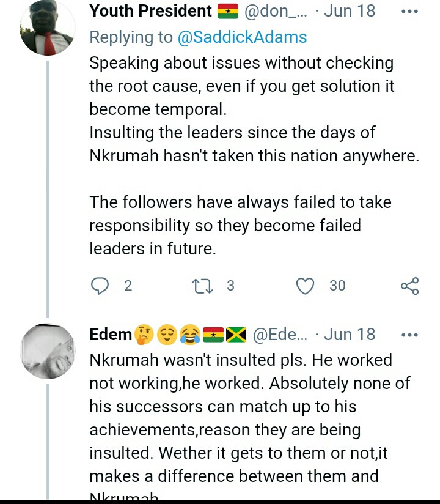This screenshot has height=504, width=440.
Task: Open more options for Youth President's tweet
Action: coord(409,12)
